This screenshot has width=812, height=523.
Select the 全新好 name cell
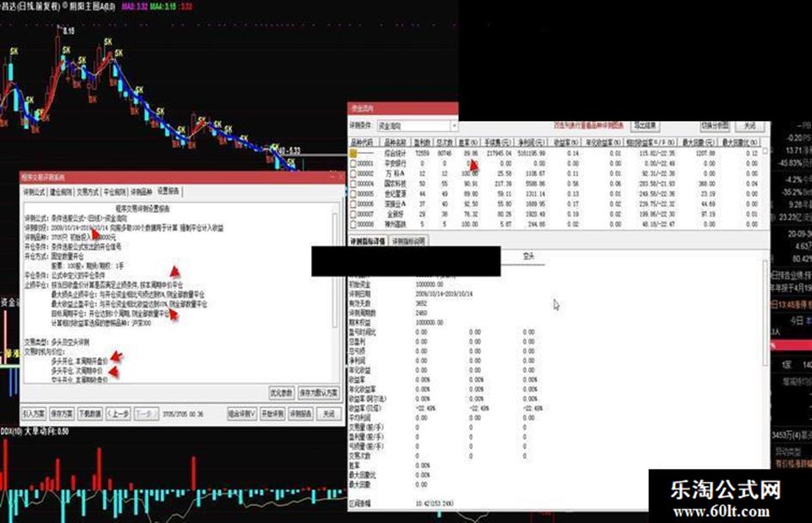click(395, 215)
